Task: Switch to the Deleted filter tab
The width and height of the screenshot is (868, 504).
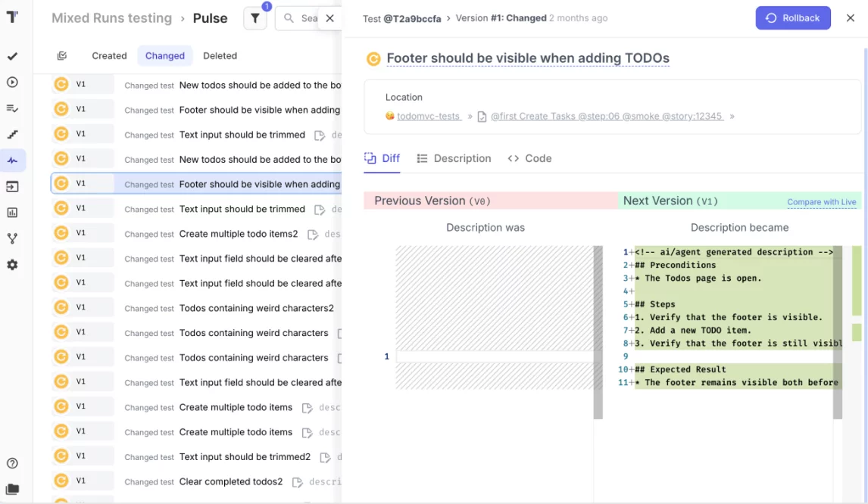Action: tap(220, 56)
